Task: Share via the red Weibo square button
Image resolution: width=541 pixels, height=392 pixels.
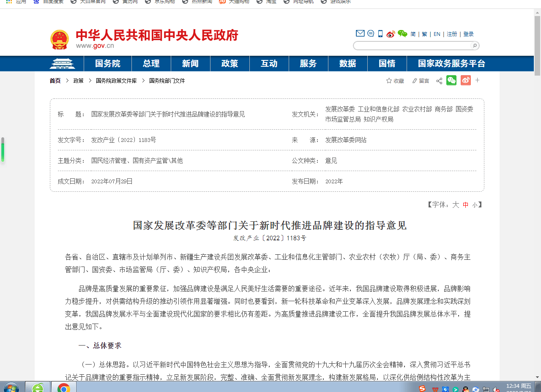Action: point(466,80)
